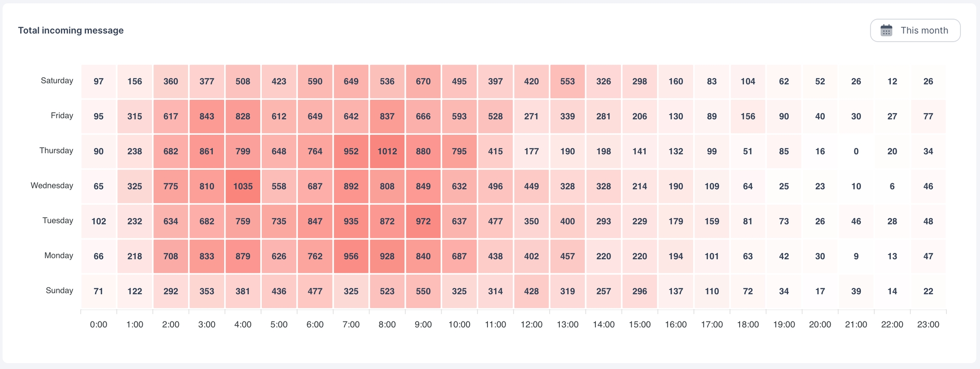The image size is (980, 369).
Task: Select the Wednesday 22:00 cell showing 6
Action: click(x=892, y=186)
